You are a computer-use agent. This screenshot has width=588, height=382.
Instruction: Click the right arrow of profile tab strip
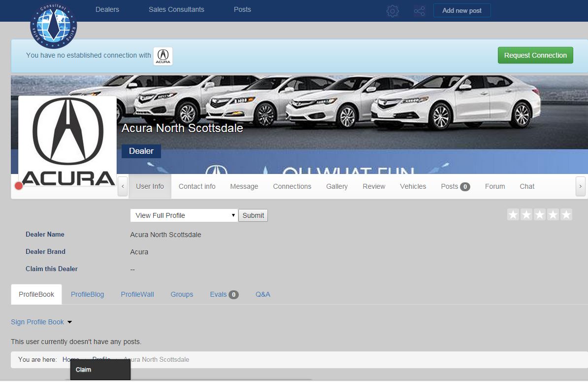tap(580, 186)
